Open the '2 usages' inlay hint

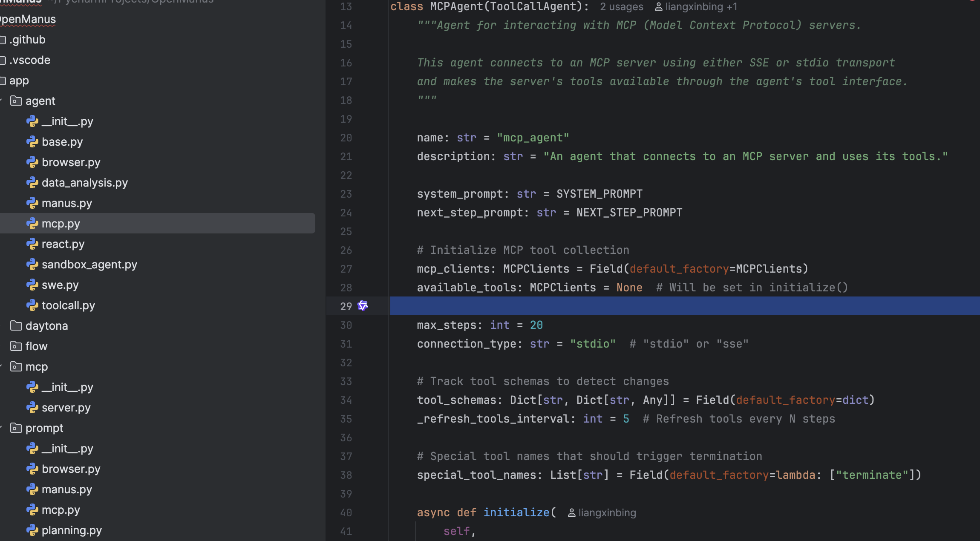[621, 7]
